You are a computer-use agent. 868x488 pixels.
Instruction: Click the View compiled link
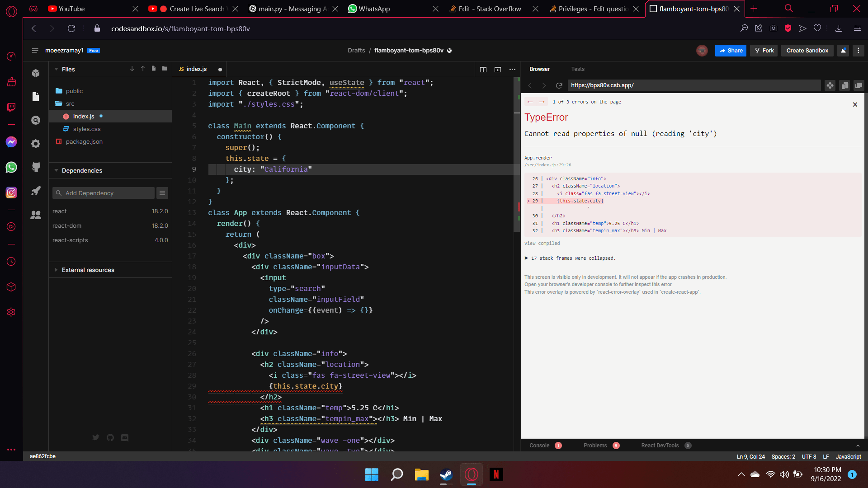(542, 243)
